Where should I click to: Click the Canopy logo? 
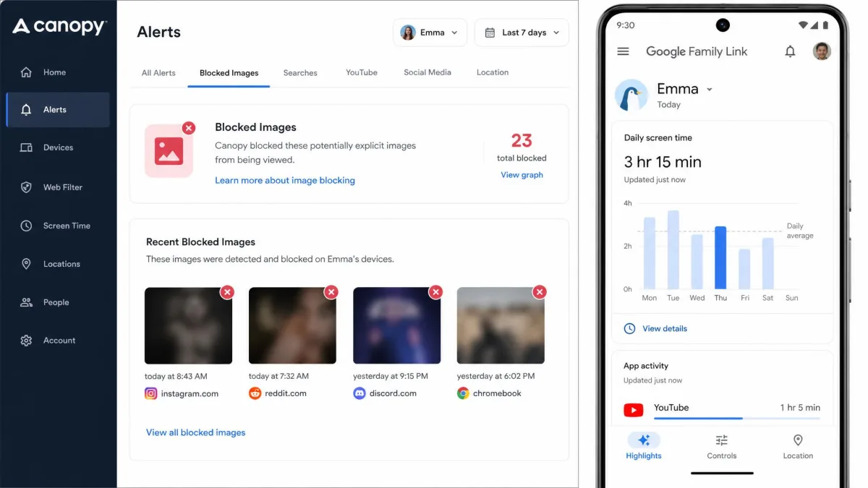(x=59, y=26)
